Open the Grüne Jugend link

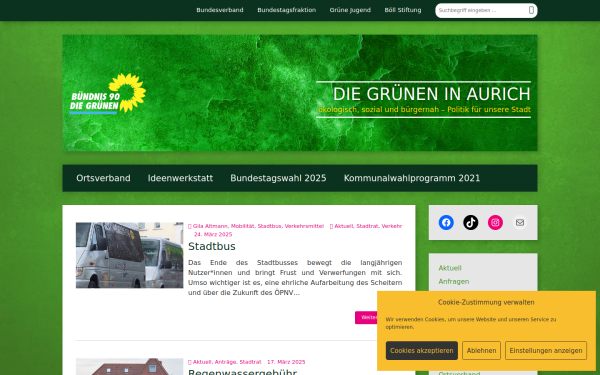click(350, 10)
